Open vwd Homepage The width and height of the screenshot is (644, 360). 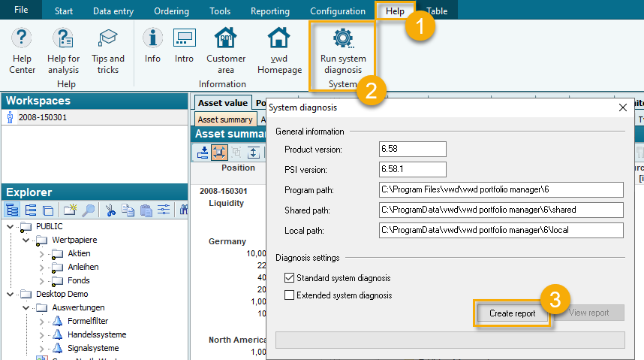click(278, 49)
